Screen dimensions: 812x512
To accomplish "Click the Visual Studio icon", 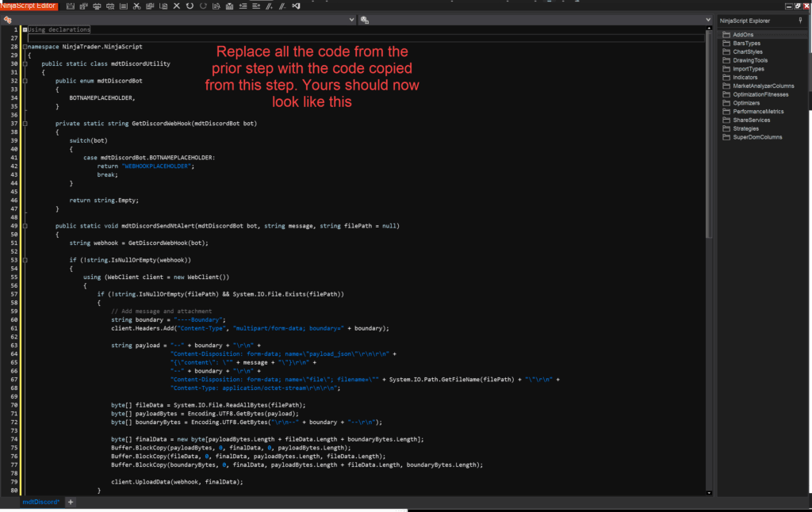I will [x=297, y=6].
